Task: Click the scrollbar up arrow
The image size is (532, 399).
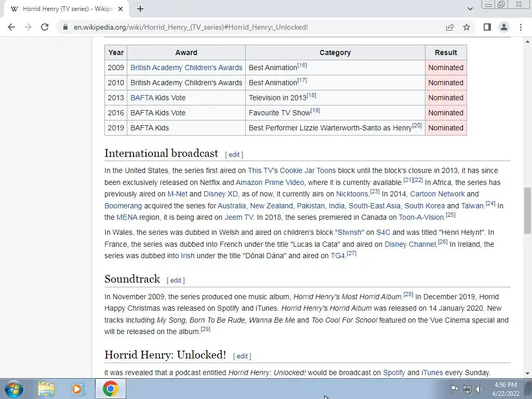Action: [x=528, y=42]
